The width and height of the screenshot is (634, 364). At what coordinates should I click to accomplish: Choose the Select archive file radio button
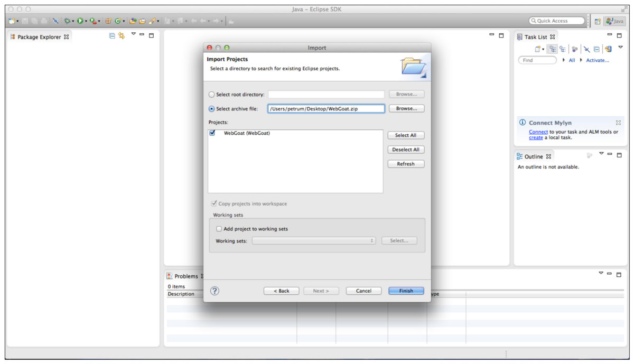click(x=212, y=109)
